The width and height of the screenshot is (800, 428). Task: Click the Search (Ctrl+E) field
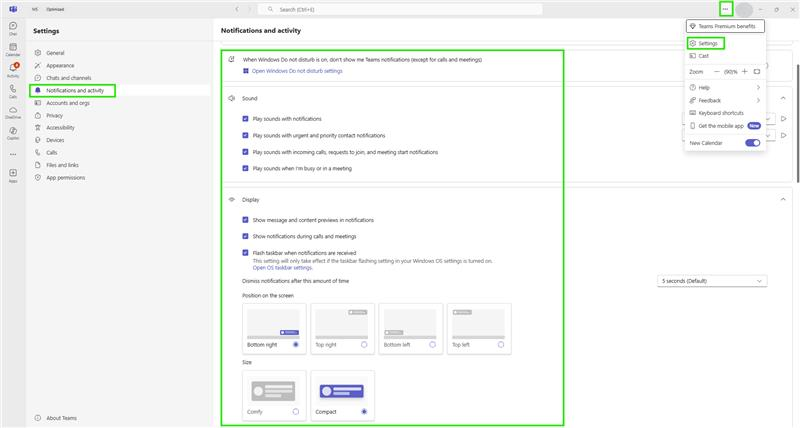(x=400, y=9)
